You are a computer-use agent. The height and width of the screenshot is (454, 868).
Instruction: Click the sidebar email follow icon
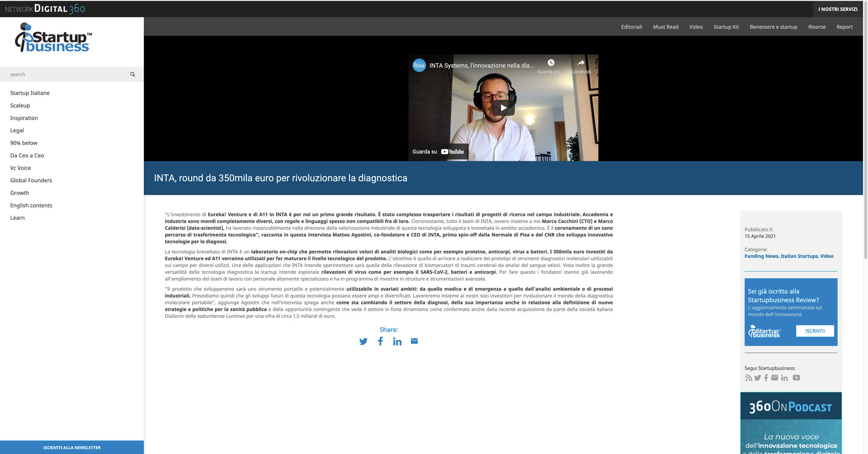coord(774,378)
